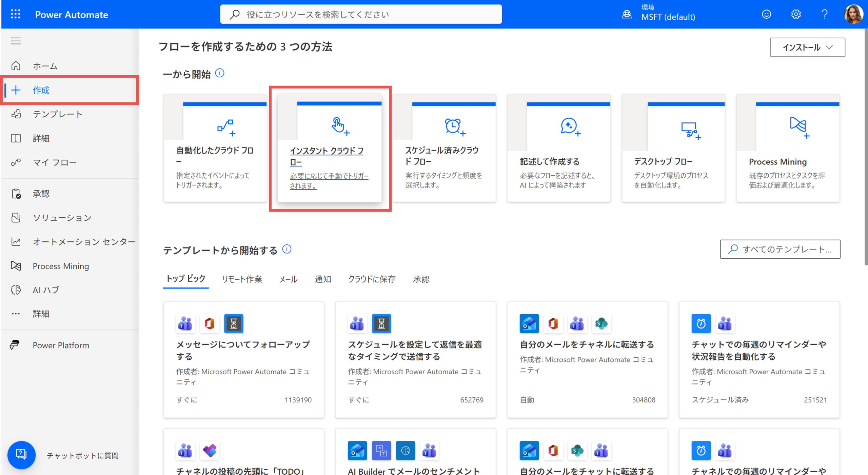Expand the 詳細 item with three dots
The width and height of the screenshot is (868, 475).
pyautogui.click(x=41, y=314)
